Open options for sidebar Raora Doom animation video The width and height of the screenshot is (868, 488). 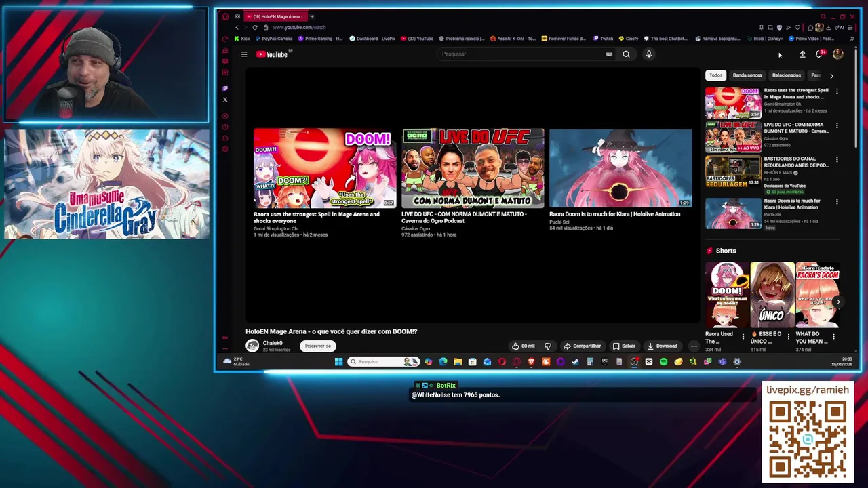pyautogui.click(x=837, y=201)
